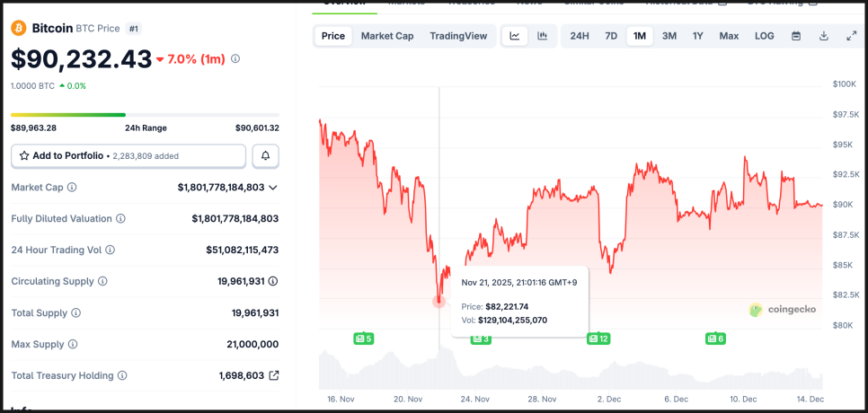868x413 pixels.
Task: Switch to the candlestick chart icon
Action: (x=542, y=36)
